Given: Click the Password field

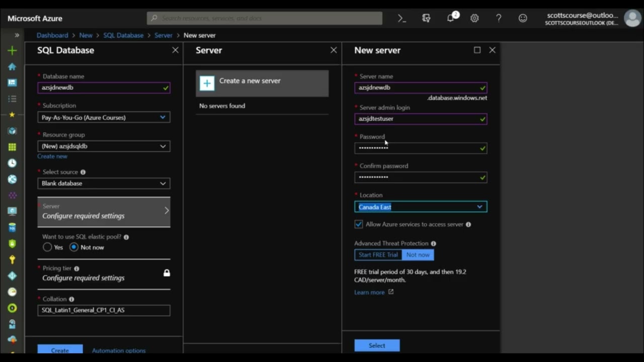Looking at the screenshot, I should [421, 148].
